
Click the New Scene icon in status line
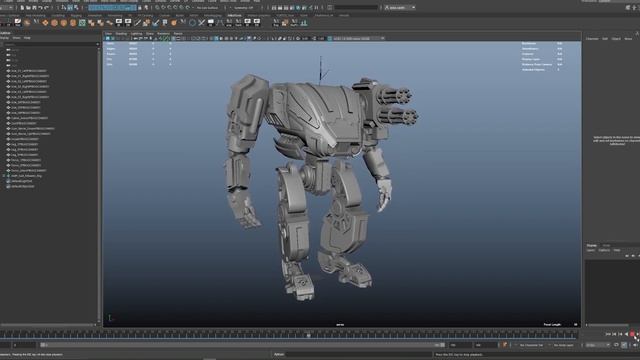pyautogui.click(x=22, y=7)
